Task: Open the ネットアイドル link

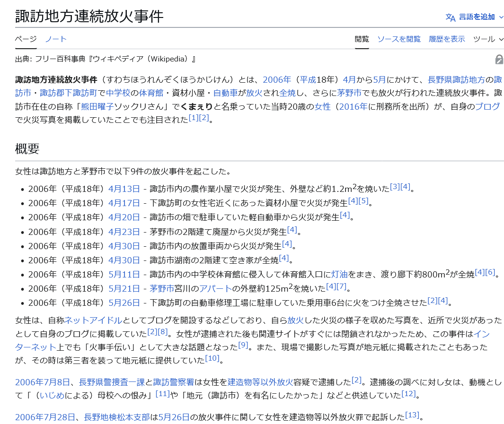Action: [x=93, y=320]
